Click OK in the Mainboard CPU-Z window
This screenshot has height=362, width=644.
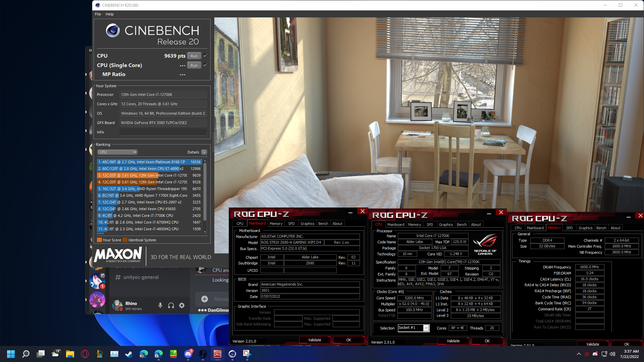[x=348, y=340]
